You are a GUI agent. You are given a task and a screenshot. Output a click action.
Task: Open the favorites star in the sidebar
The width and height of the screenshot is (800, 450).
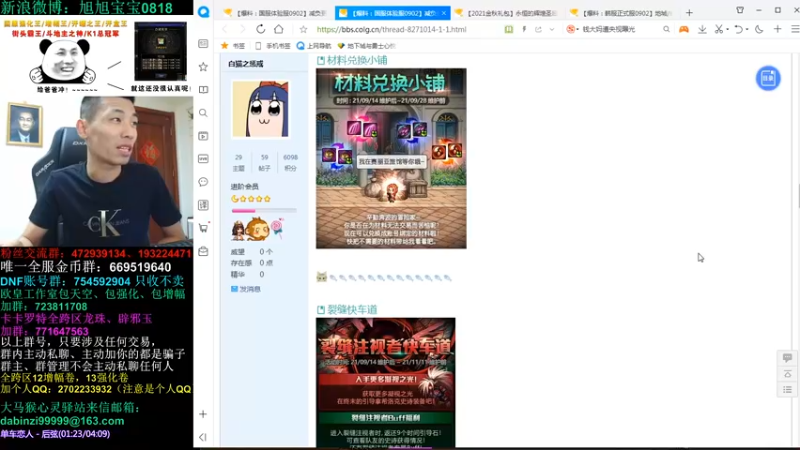[203, 67]
